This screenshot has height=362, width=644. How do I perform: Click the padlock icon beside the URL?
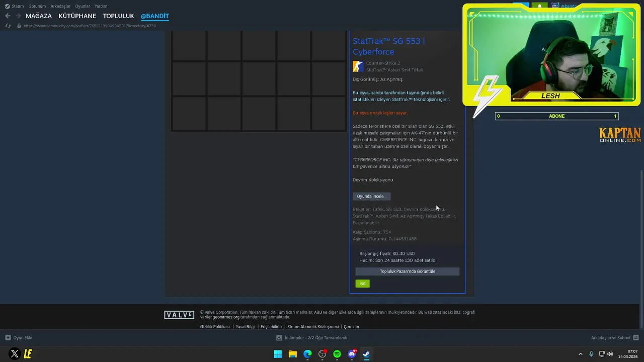[x=19, y=26]
